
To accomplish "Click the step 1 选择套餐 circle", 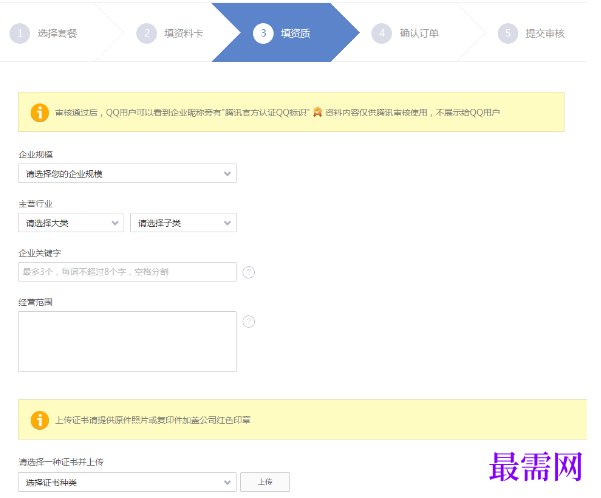I will pyautogui.click(x=20, y=33).
